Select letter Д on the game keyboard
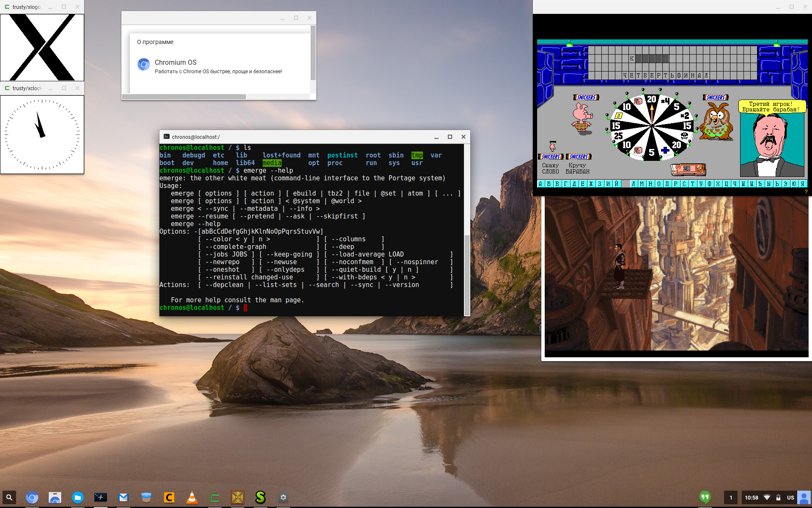 click(x=575, y=184)
